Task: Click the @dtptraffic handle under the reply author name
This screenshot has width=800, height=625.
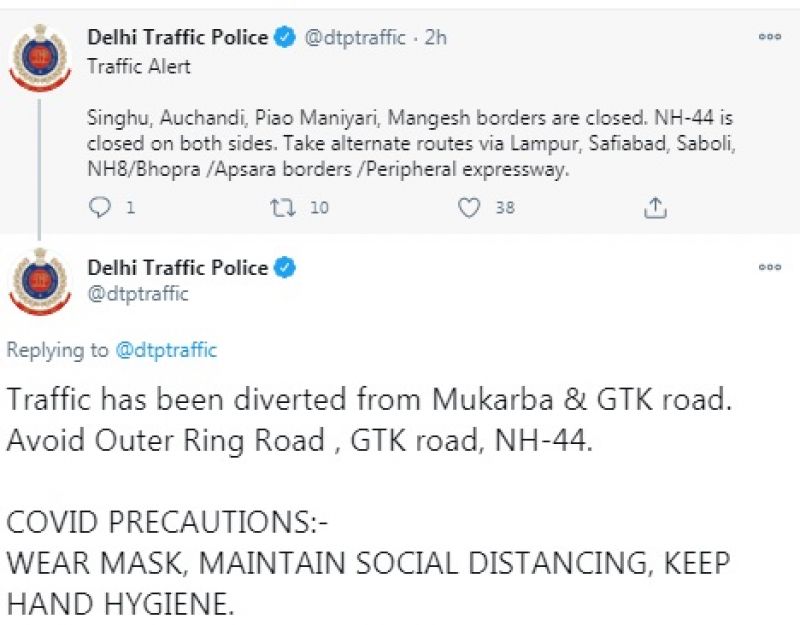Action: (x=138, y=294)
